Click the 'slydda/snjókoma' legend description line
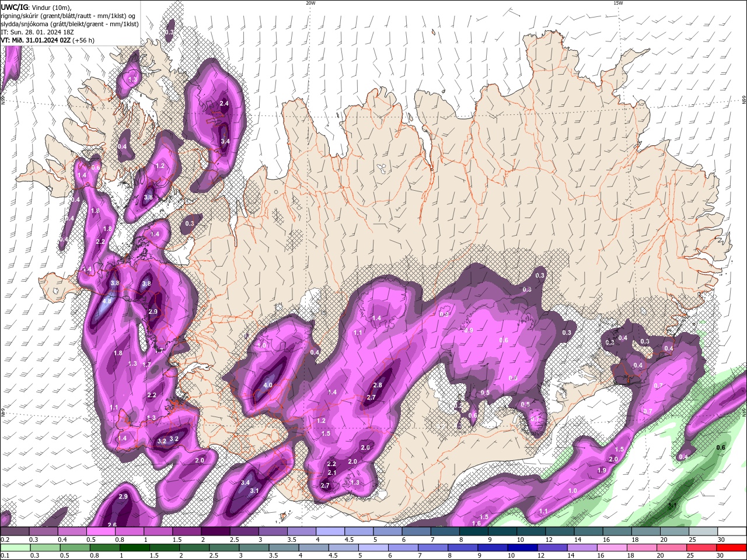This screenshot has width=747, height=560. pos(69,24)
